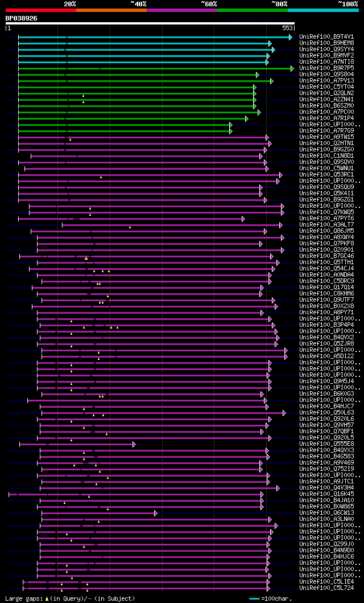This screenshot has width=364, height=603.
Task: Open hit UniRef100_B9MVF2
Action: (x=327, y=55)
